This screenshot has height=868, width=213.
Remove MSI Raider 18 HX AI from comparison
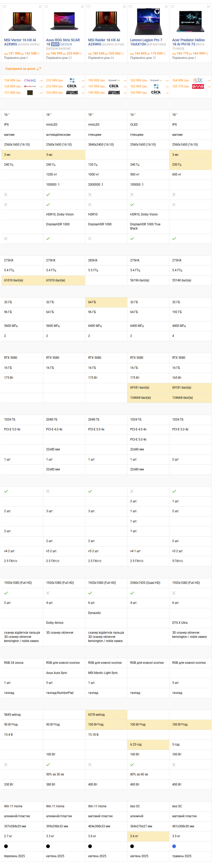124,6
